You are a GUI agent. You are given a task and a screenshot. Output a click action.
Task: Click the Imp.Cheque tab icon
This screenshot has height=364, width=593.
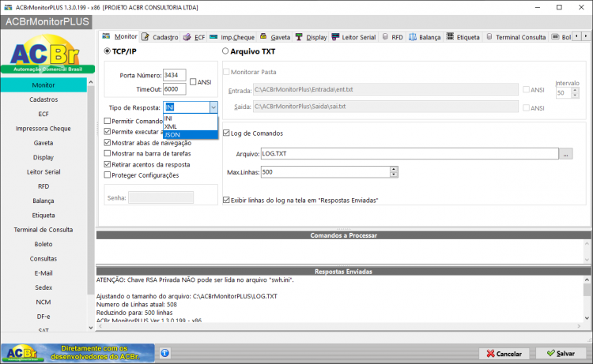pos(213,36)
